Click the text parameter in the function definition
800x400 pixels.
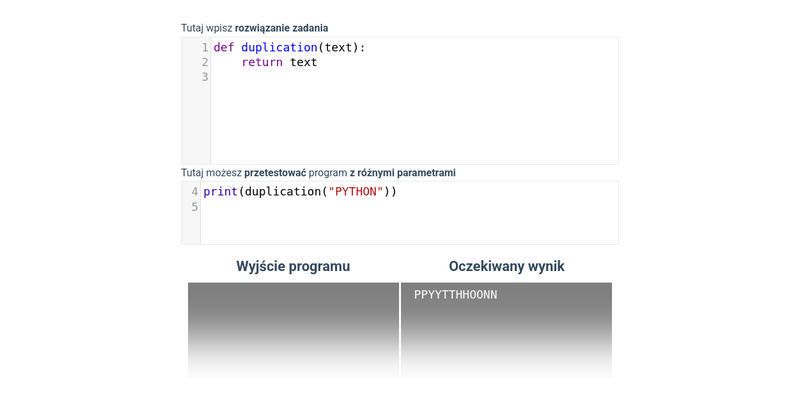point(339,47)
